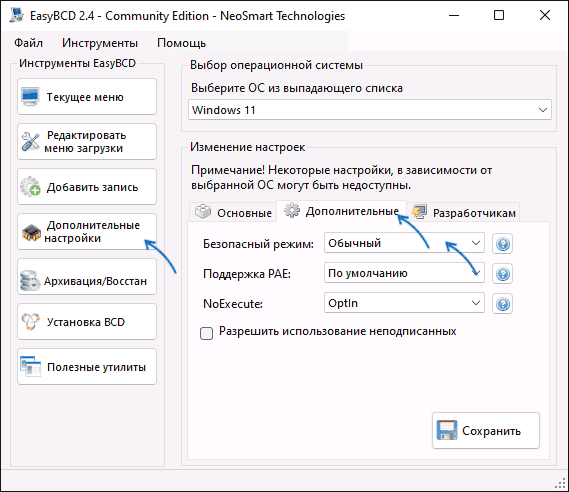Click the chip icon beside Дополнительные настройки
Screen dimensions: 569x492
coord(31,232)
